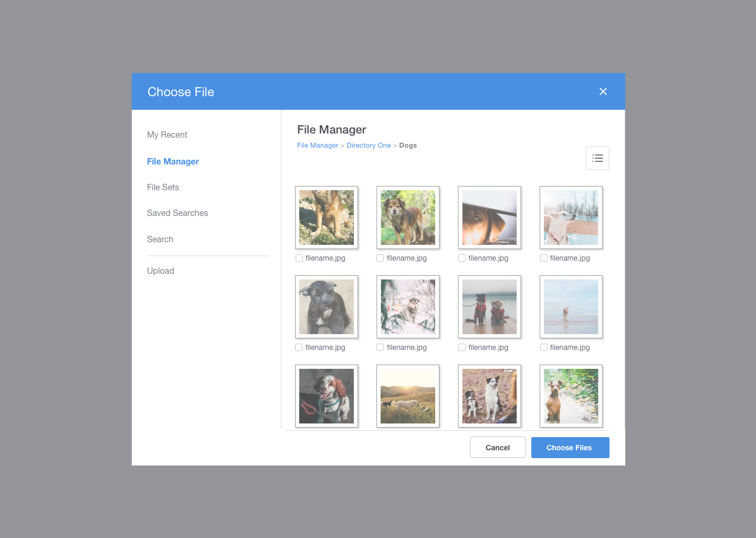756x538 pixels.
Task: Check filename.jpg beside the beach dog image
Action: (543, 347)
